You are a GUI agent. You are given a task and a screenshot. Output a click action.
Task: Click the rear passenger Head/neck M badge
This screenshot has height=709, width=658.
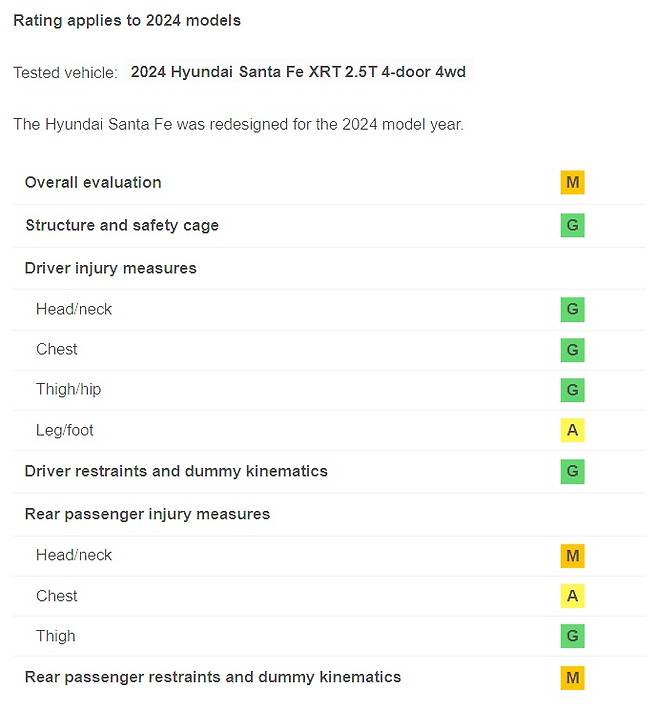[572, 556]
